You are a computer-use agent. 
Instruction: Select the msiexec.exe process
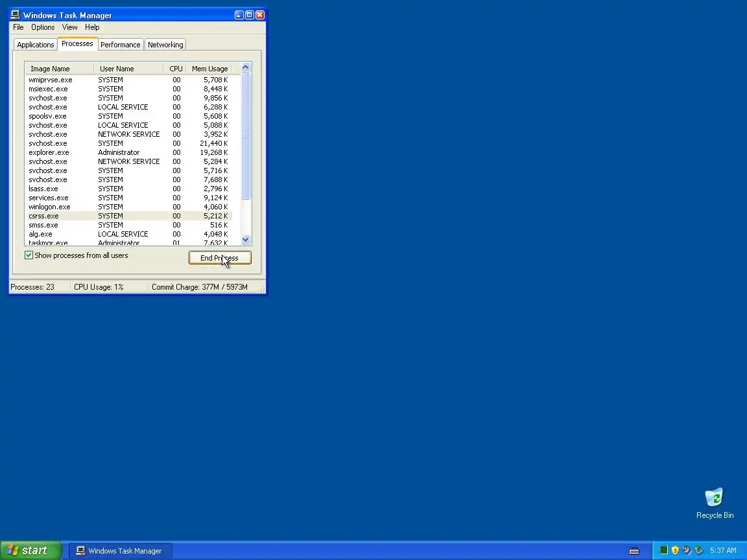coord(128,89)
